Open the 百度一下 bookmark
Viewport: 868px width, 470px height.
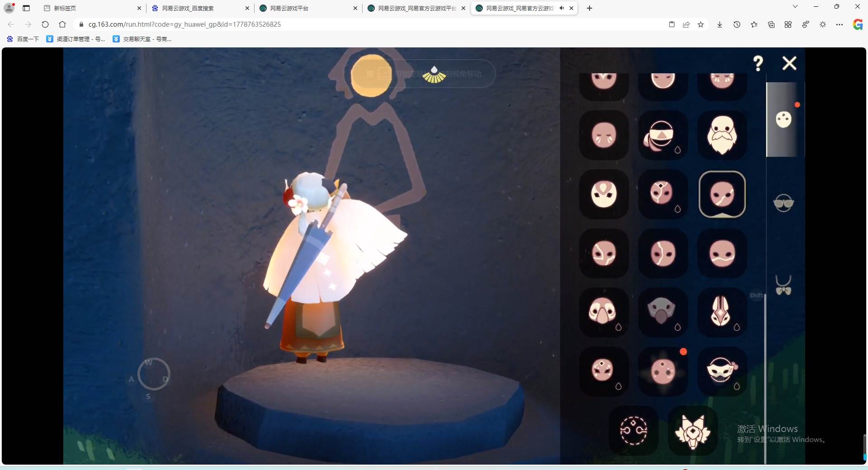pos(23,39)
